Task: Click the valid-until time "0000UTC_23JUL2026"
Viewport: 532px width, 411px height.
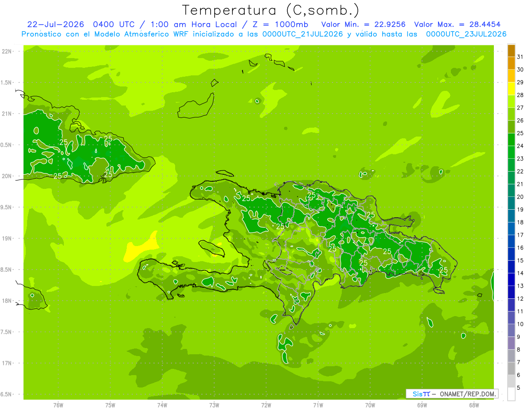Action: pyautogui.click(x=466, y=34)
